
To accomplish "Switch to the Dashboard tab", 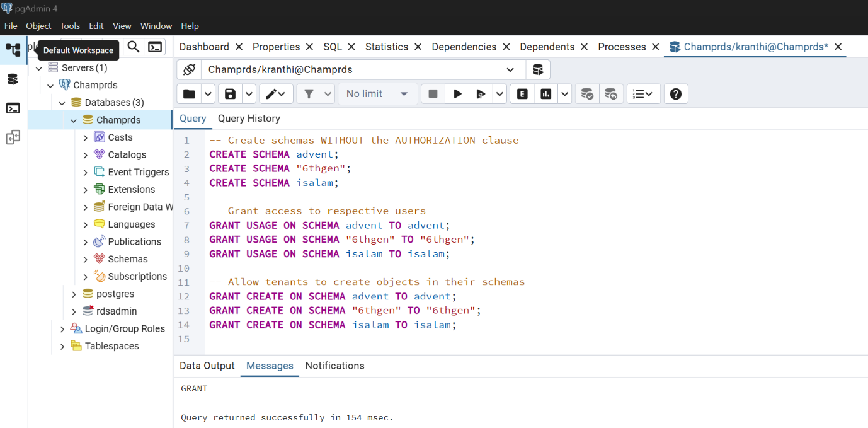I will [204, 47].
